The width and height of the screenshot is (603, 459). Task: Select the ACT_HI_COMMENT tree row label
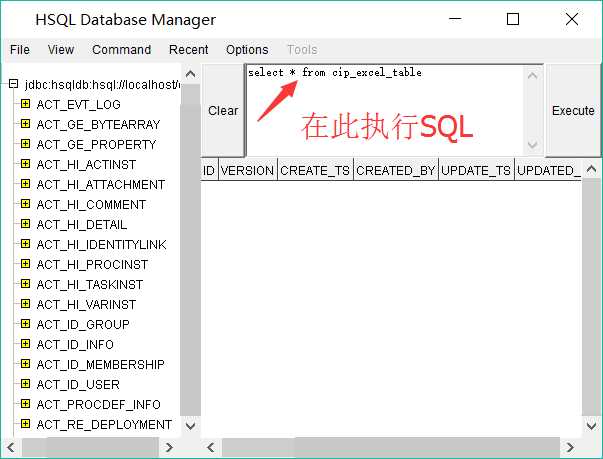point(91,205)
